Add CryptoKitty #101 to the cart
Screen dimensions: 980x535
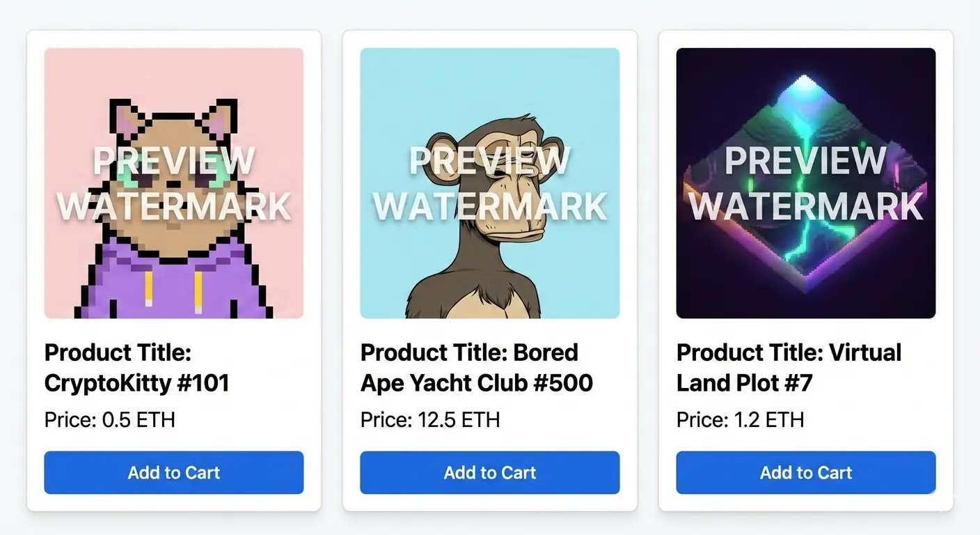173,472
